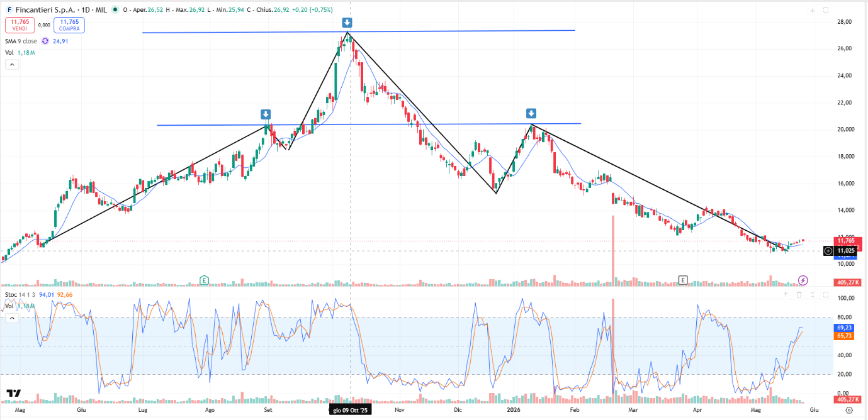Click the maximize pane icon at top right
Viewport: 868px width, 420px height.
(826, 9)
